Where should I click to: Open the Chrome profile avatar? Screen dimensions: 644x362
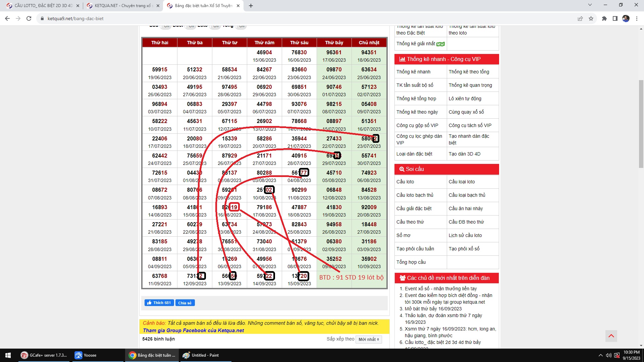point(626,18)
